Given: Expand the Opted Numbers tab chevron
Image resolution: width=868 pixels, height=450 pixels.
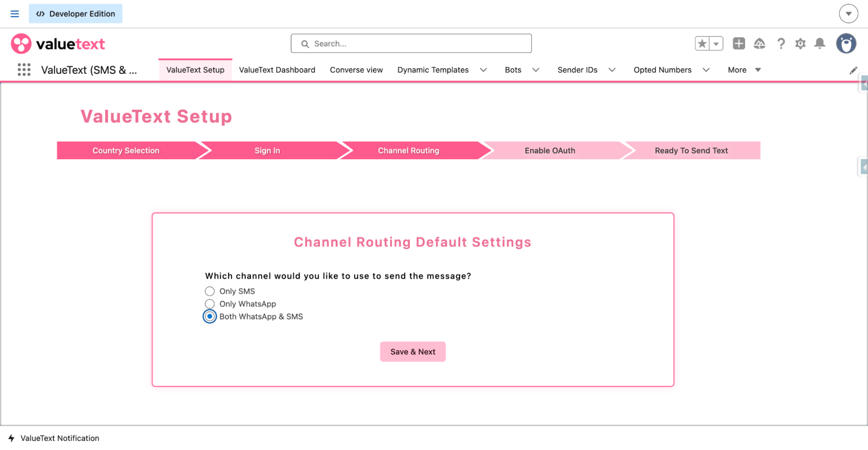Looking at the screenshot, I should point(706,70).
